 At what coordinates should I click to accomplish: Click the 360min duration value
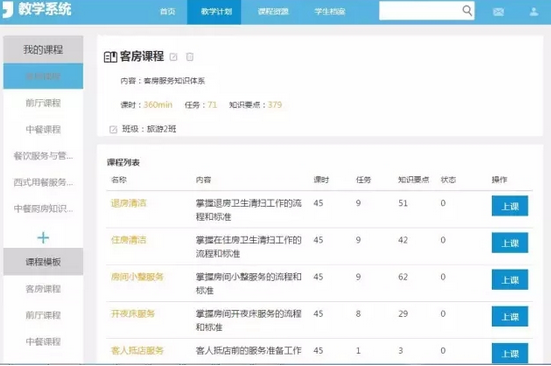(158, 105)
